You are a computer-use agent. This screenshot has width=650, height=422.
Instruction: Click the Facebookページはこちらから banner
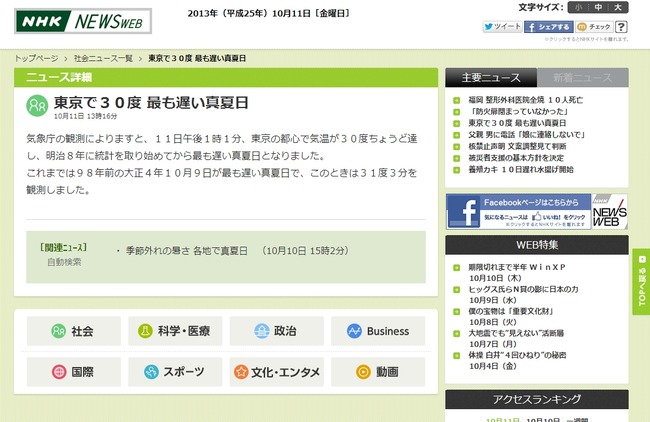[537, 211]
